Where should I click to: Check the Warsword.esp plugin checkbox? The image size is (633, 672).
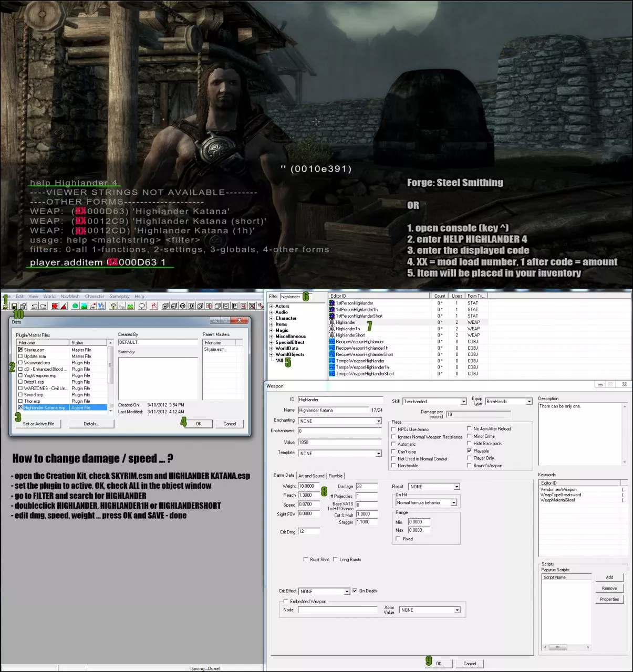[20, 363]
